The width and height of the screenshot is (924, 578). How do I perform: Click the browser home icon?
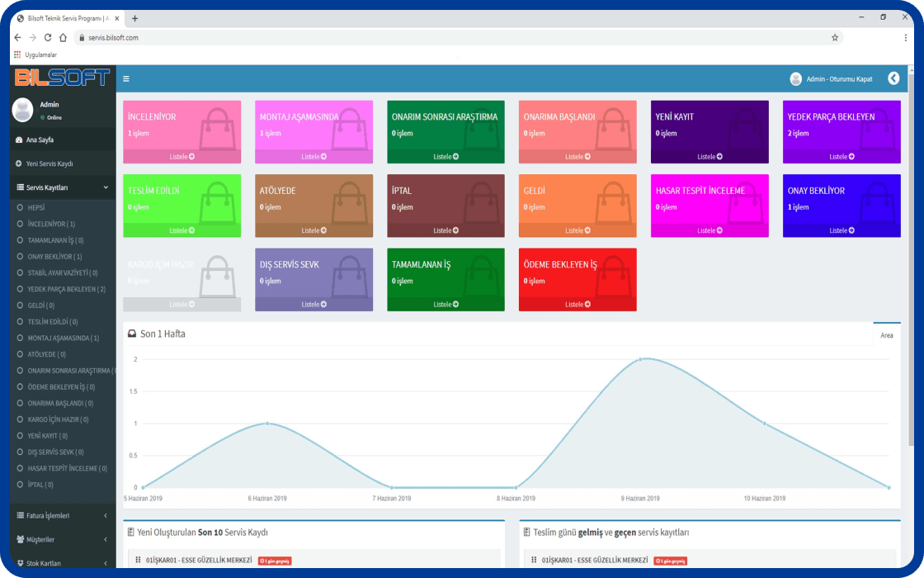63,37
